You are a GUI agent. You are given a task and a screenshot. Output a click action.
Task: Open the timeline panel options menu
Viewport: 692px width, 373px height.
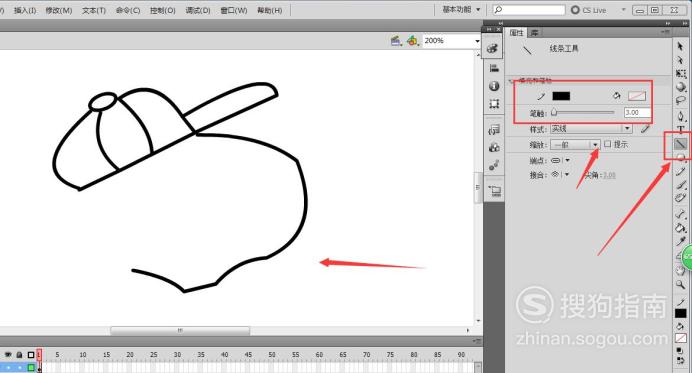tap(477, 341)
